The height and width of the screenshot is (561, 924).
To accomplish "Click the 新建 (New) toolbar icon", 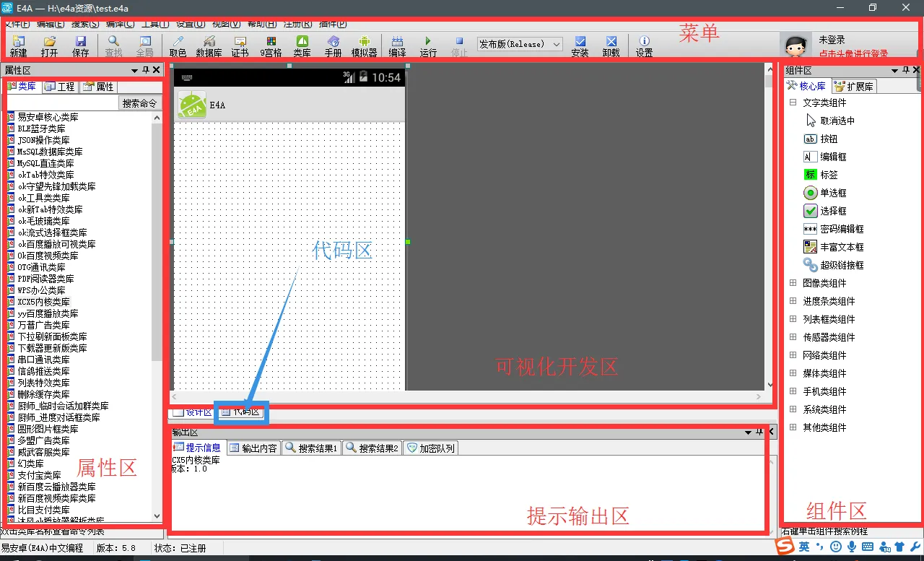I will (x=18, y=46).
